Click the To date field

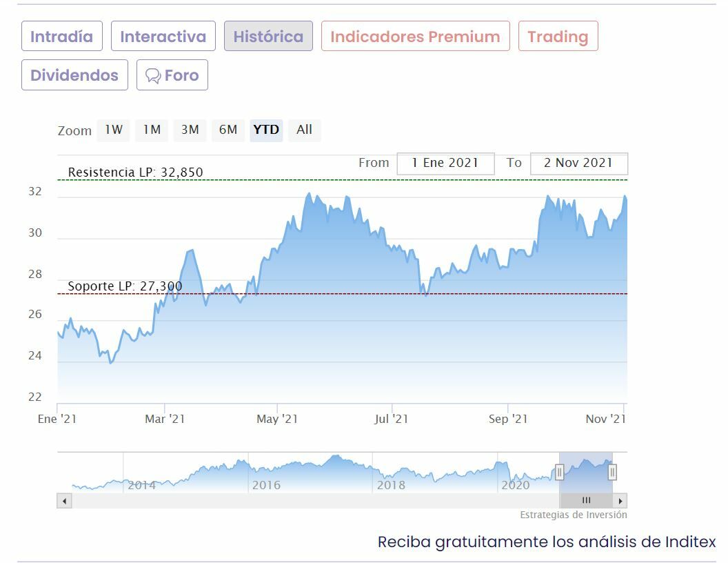click(x=578, y=164)
